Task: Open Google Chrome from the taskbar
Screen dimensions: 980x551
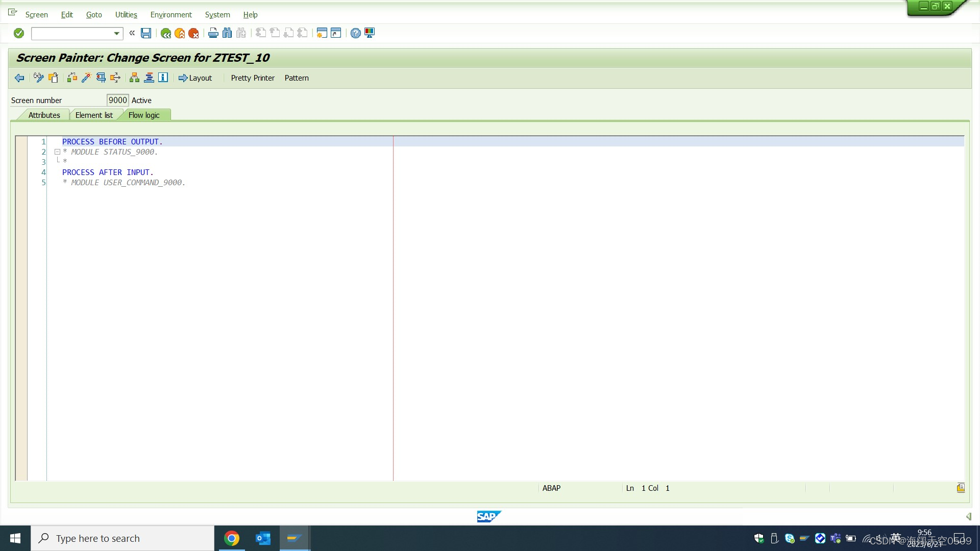Action: (x=232, y=538)
